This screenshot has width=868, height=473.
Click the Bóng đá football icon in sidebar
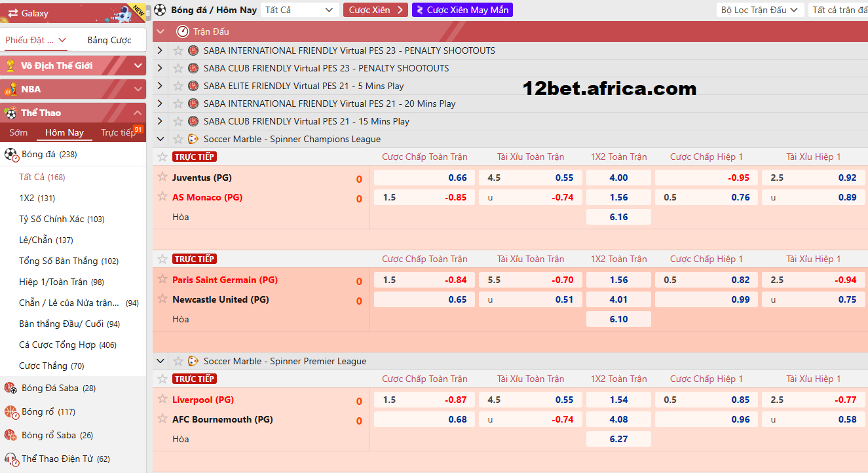click(11, 155)
